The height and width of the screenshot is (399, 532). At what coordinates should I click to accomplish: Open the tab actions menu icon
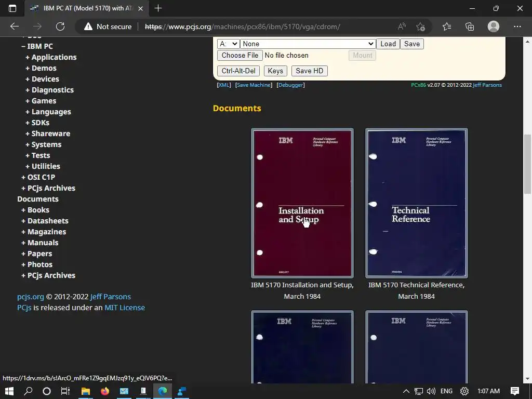12,8
